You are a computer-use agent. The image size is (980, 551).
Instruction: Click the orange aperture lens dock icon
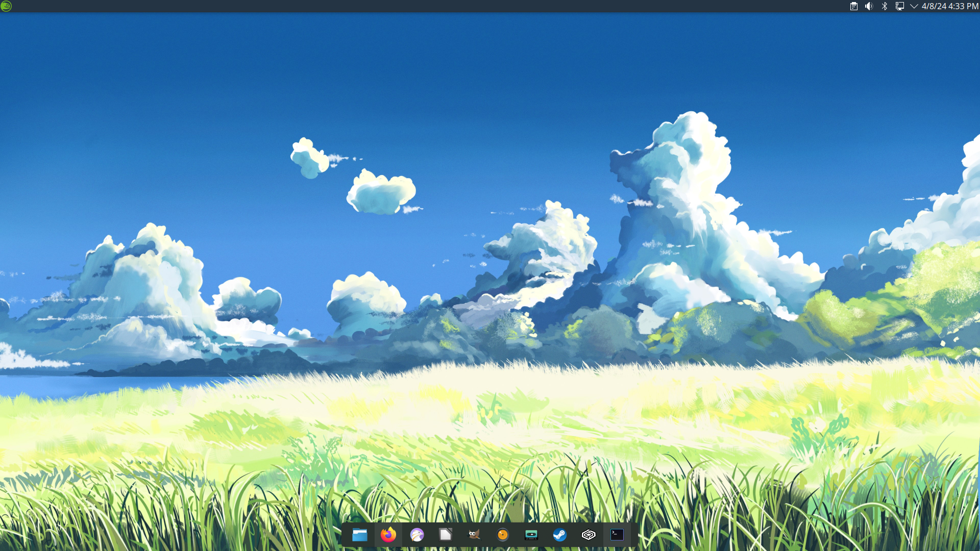point(503,535)
